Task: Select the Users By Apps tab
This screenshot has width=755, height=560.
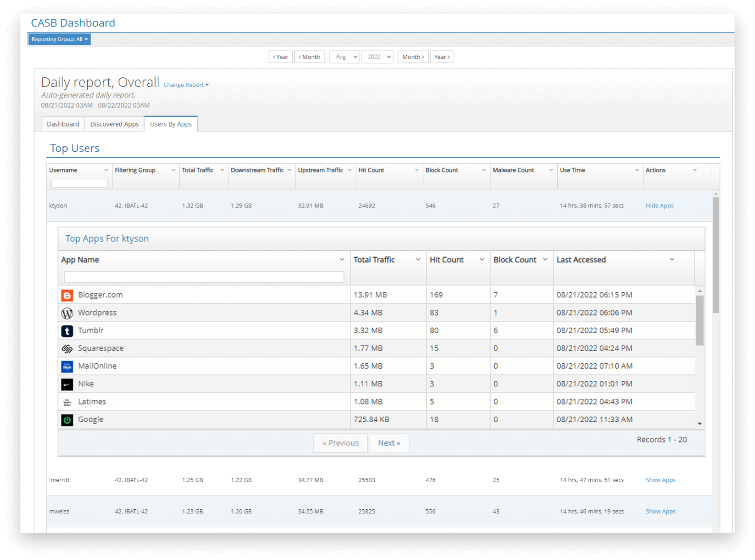Action: coord(171,124)
